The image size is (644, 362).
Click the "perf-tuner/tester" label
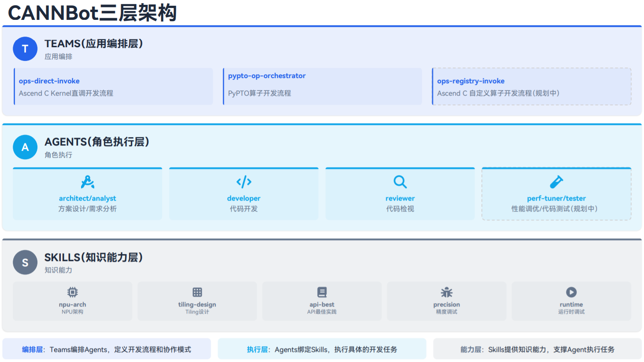556,198
